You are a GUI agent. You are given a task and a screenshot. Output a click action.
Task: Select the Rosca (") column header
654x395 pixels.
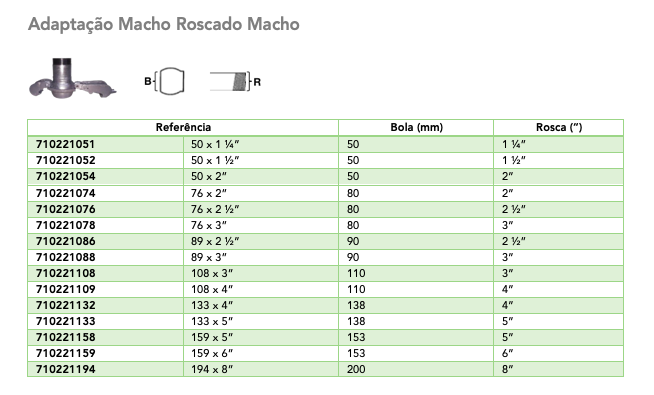coord(558,127)
